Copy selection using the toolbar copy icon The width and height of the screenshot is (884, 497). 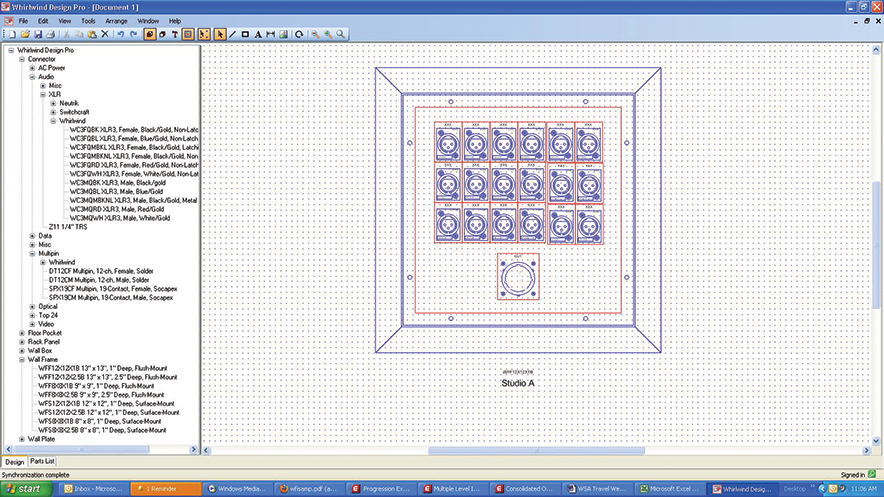coord(79,34)
